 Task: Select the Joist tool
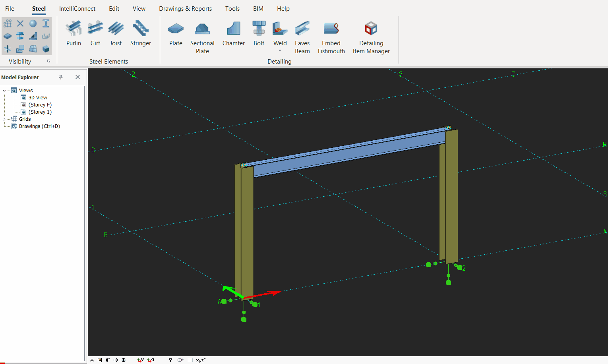tap(116, 33)
